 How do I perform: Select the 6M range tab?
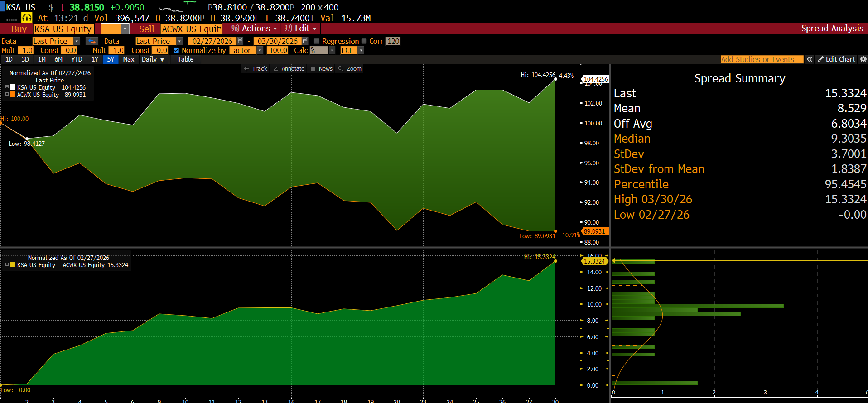point(58,59)
